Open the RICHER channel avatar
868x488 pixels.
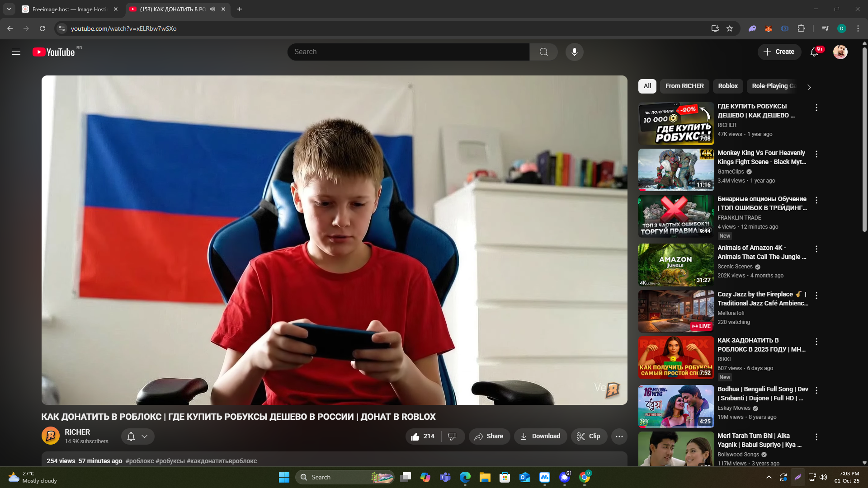click(51, 436)
